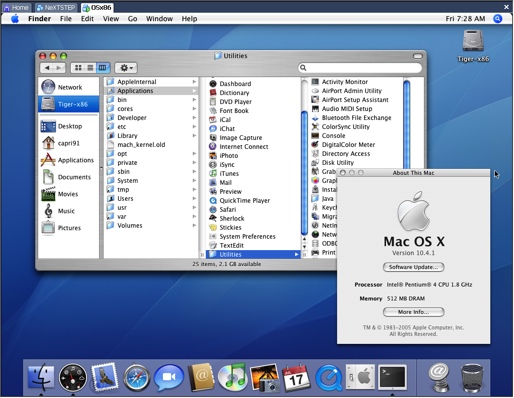Open Music folder in sidebar

click(68, 211)
